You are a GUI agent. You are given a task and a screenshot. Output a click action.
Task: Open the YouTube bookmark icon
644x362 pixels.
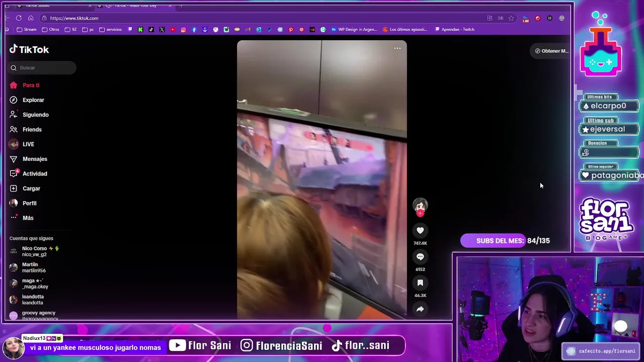pos(173,29)
